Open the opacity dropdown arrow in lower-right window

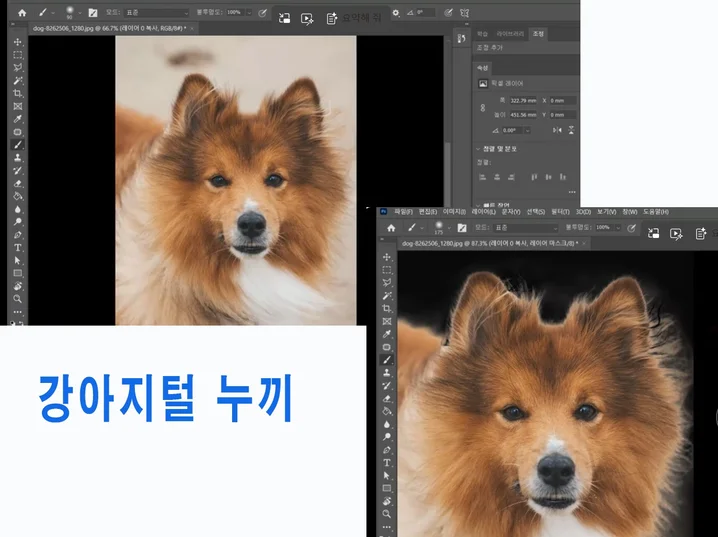[x=618, y=228]
